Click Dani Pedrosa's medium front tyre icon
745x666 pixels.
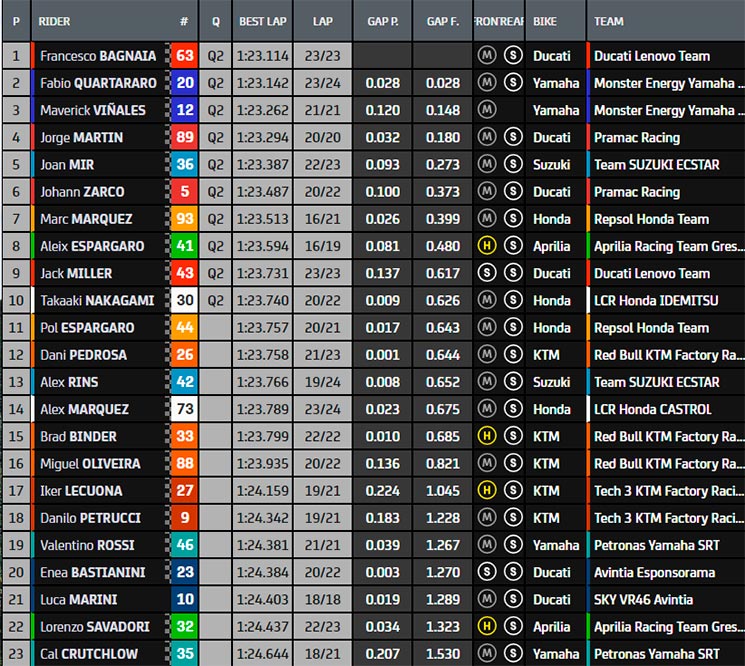click(x=487, y=354)
